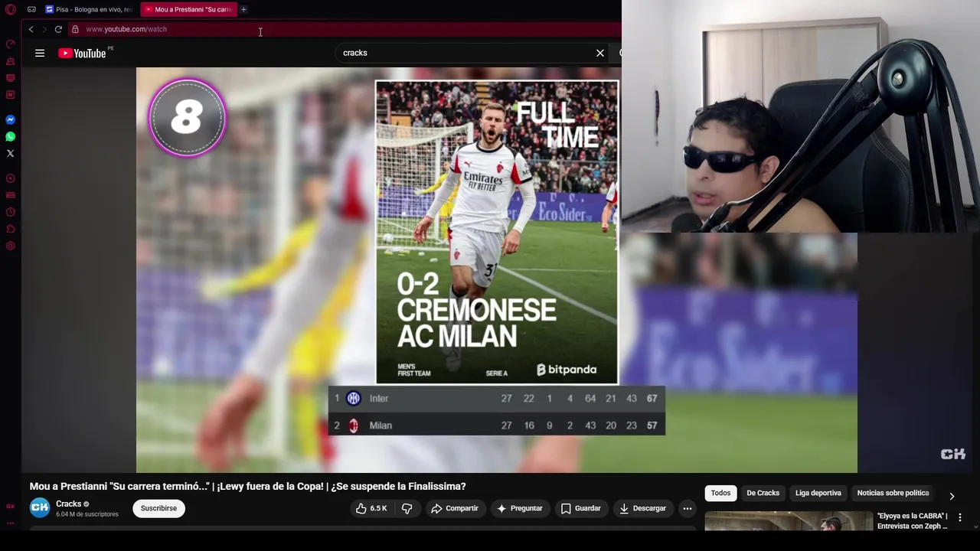Open the Opera GX main menu logo
Image resolution: width=980 pixels, height=551 pixels.
click(10, 9)
